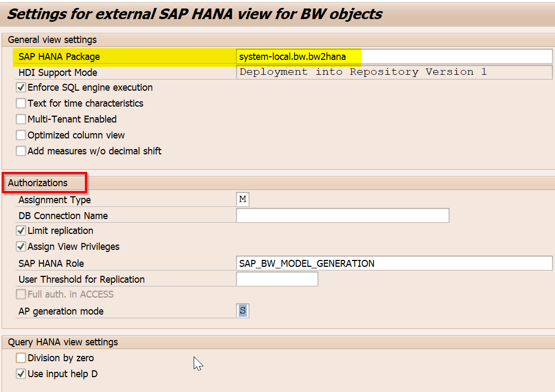555x392 pixels.
Task: Click the General view settings header
Action: tap(53, 40)
